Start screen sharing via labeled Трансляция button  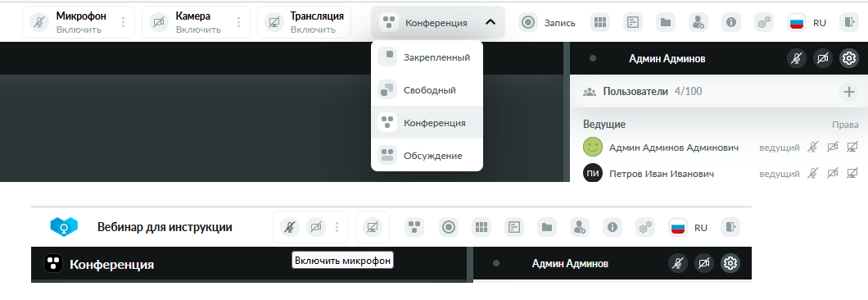click(x=304, y=22)
